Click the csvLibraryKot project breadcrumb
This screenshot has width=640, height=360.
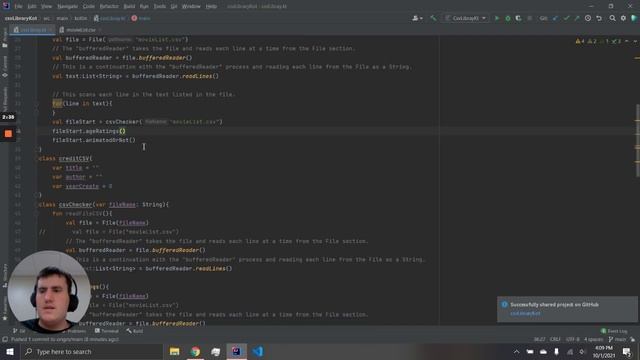tap(21, 18)
